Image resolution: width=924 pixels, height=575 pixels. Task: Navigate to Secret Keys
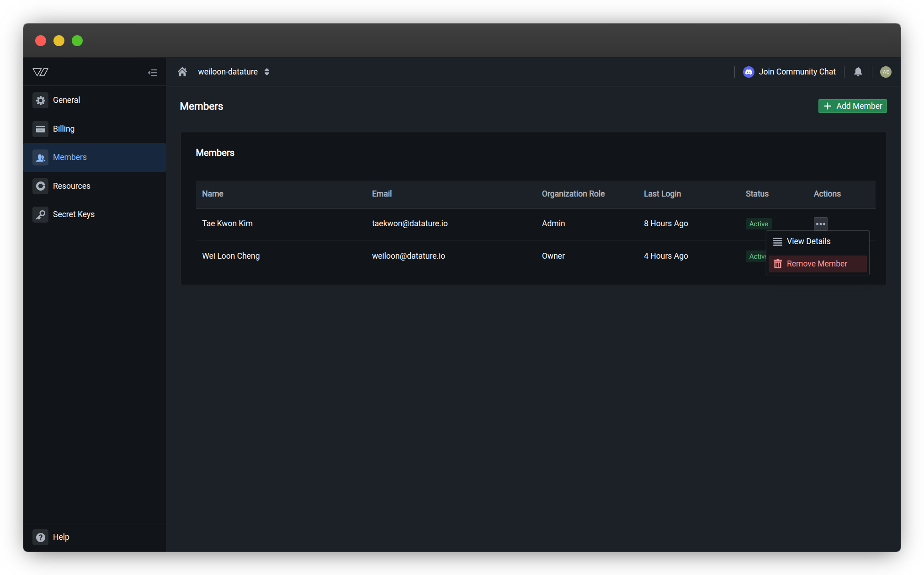tap(74, 214)
